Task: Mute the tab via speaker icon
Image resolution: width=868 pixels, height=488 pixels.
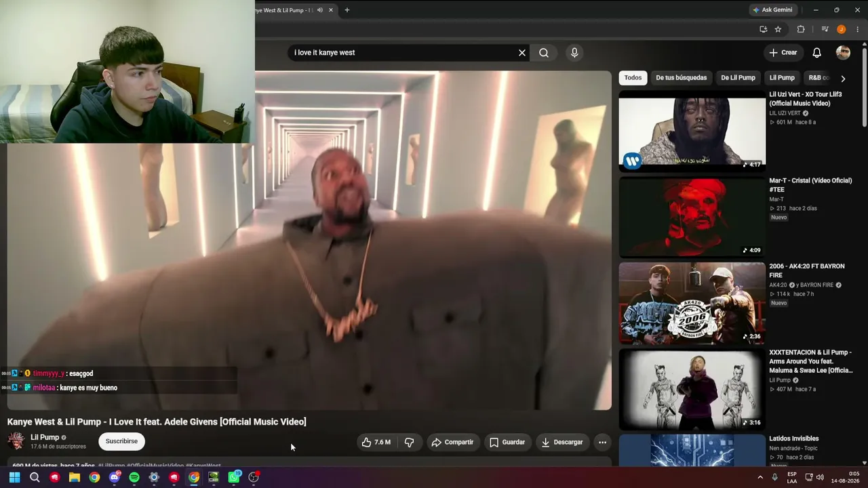Action: (x=319, y=10)
